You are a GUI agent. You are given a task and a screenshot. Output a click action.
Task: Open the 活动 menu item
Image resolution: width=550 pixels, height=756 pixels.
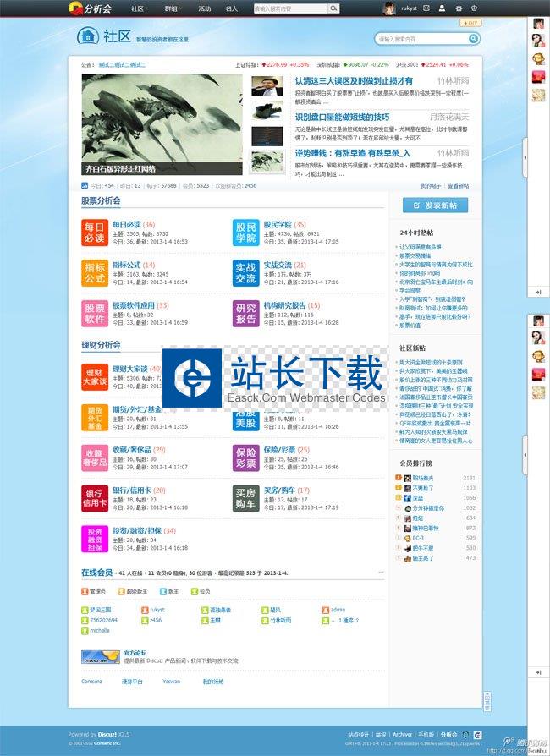[x=205, y=8]
